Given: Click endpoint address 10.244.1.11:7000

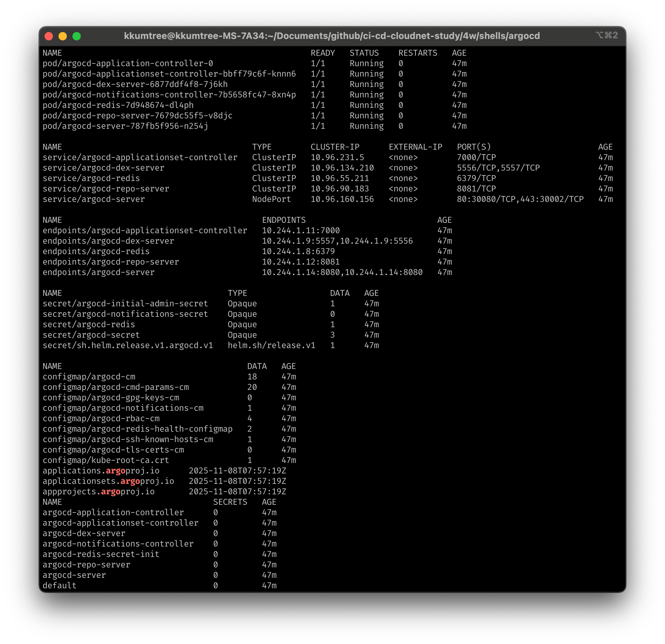Looking at the screenshot, I should (x=301, y=231).
